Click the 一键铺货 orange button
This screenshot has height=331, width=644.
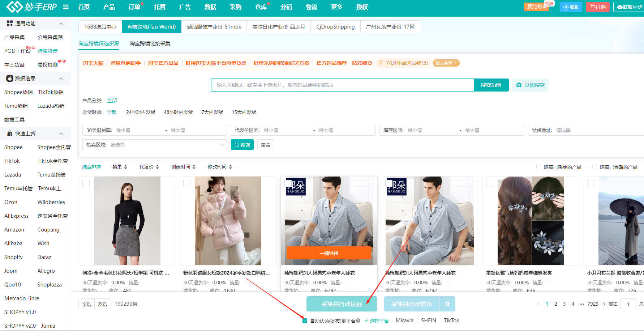coord(329,253)
